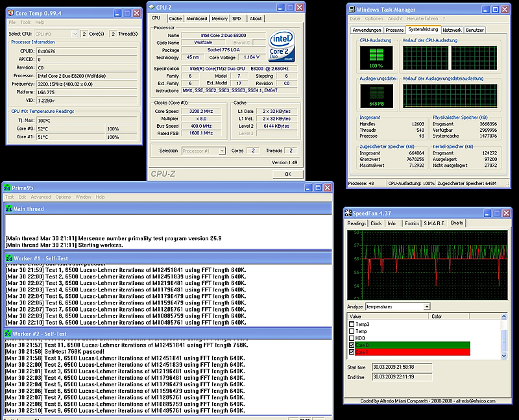Open the Ansicht menu in Task-Manager
This screenshot has width=519, height=420.
point(395,19)
